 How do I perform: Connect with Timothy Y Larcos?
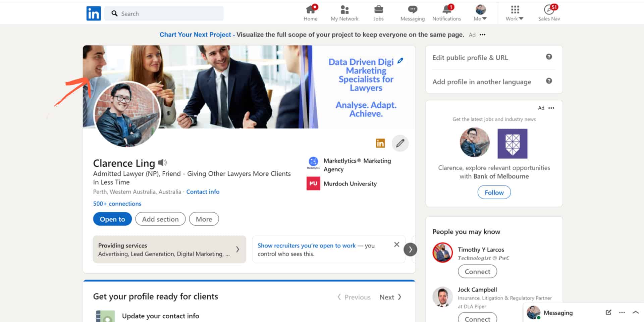point(477,272)
